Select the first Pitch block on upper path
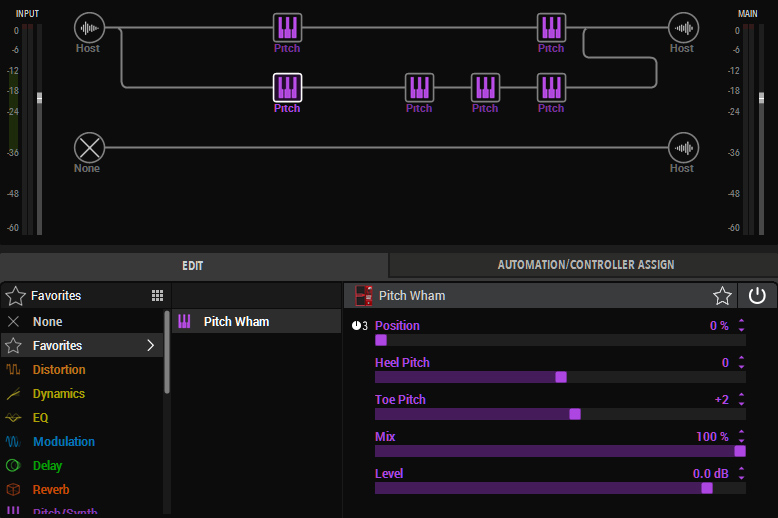Image resolution: width=778 pixels, height=518 pixels. tap(287, 27)
